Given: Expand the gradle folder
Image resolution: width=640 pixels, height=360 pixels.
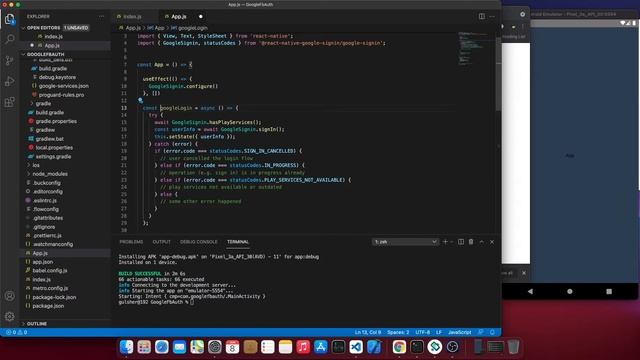Looking at the screenshot, I should 43,104.
